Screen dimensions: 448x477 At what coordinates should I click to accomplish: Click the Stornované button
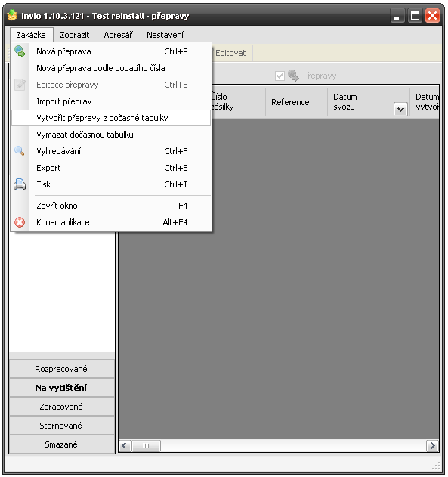[62, 426]
